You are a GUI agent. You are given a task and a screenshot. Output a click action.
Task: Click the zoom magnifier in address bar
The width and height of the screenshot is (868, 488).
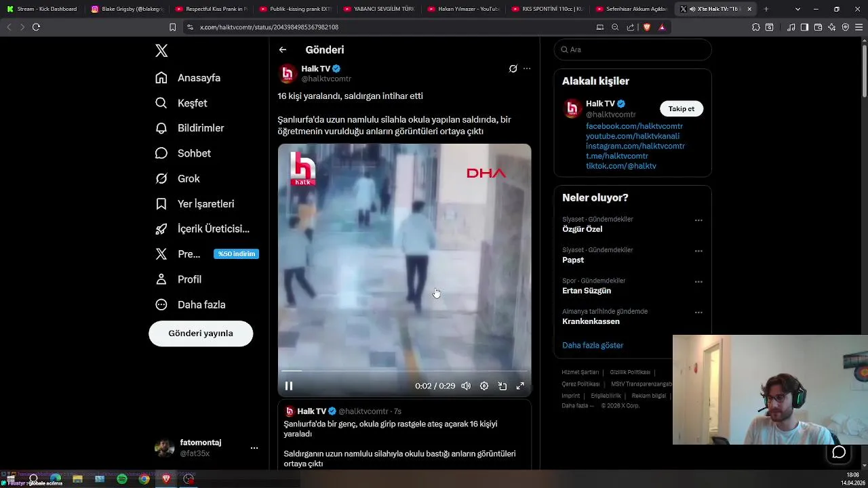tap(615, 27)
